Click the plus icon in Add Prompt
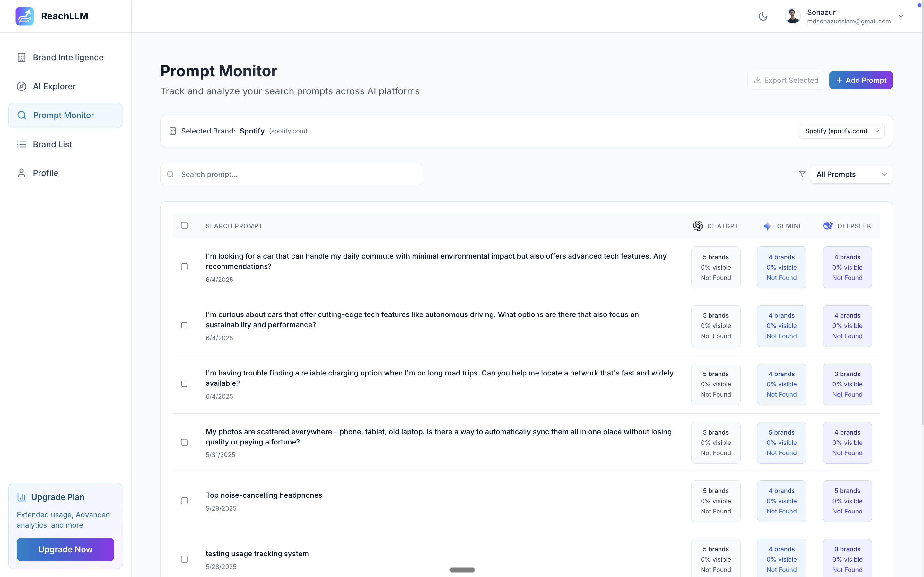The height and width of the screenshot is (577, 924). click(x=839, y=80)
